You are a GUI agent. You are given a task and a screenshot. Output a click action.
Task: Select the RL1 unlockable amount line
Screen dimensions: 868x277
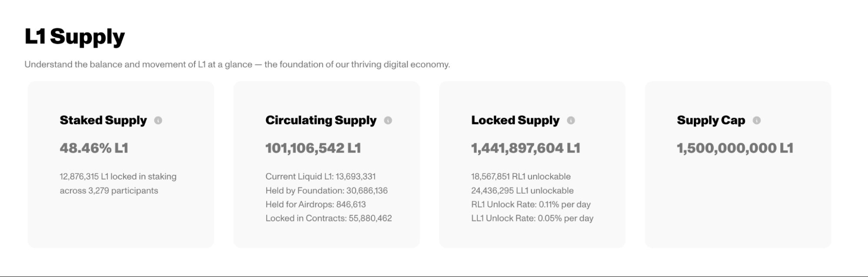(x=521, y=176)
